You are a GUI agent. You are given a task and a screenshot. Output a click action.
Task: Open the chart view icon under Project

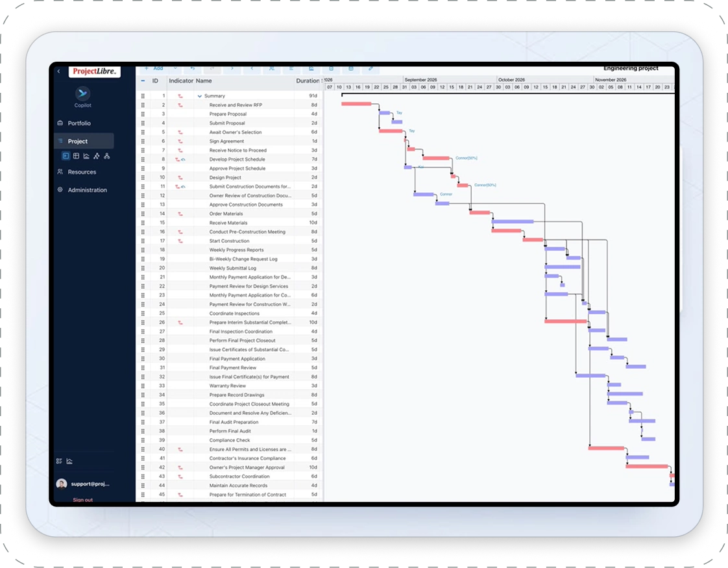[86, 156]
